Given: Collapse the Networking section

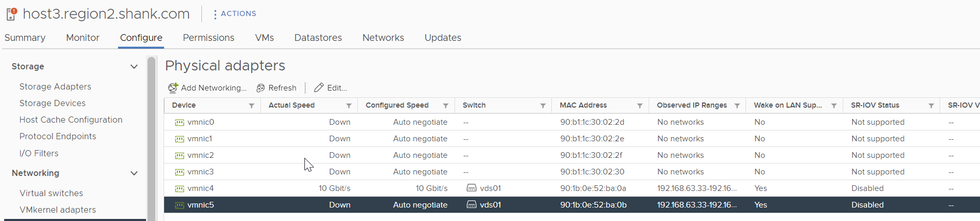Looking at the screenshot, I should [134, 173].
